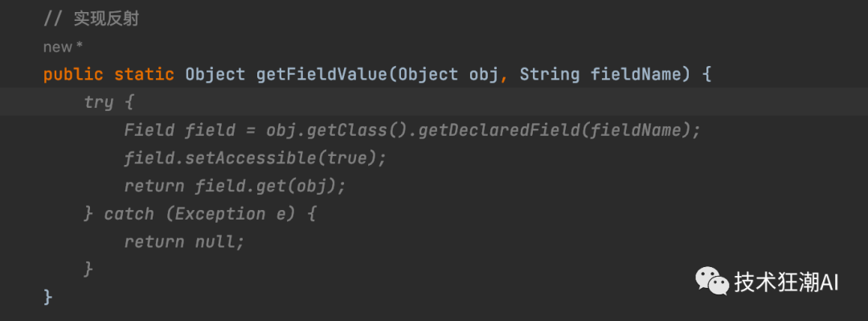Click the 'true' argument literal
868x321 pixels.
tap(347, 158)
